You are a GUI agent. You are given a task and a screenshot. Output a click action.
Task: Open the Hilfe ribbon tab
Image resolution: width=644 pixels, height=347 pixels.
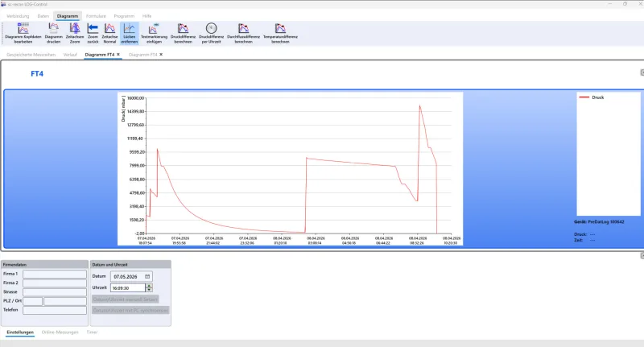(x=147, y=16)
